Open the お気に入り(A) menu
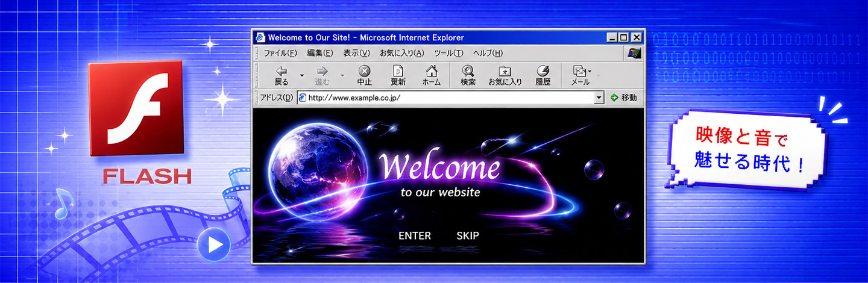The width and height of the screenshot is (868, 283). [402, 53]
